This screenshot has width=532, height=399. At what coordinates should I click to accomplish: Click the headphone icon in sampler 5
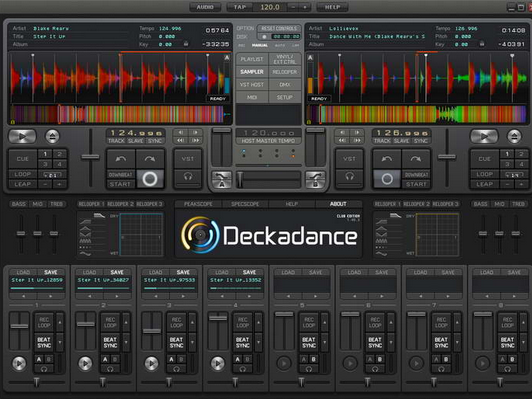[309, 369]
